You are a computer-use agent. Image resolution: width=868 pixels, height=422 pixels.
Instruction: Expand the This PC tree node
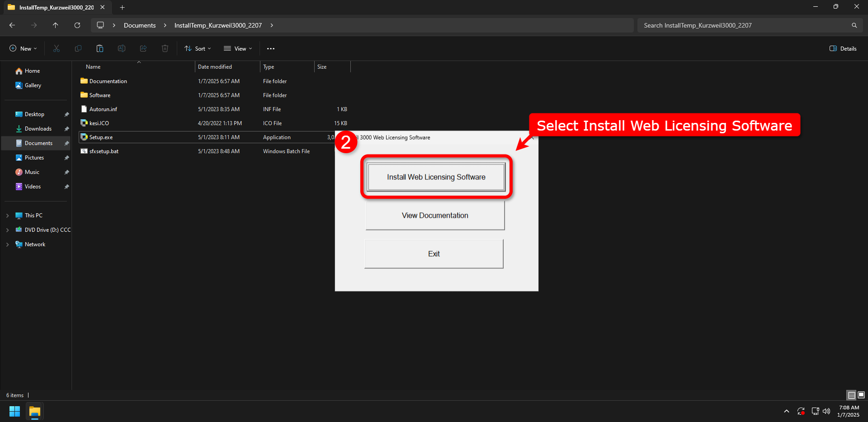coord(8,216)
